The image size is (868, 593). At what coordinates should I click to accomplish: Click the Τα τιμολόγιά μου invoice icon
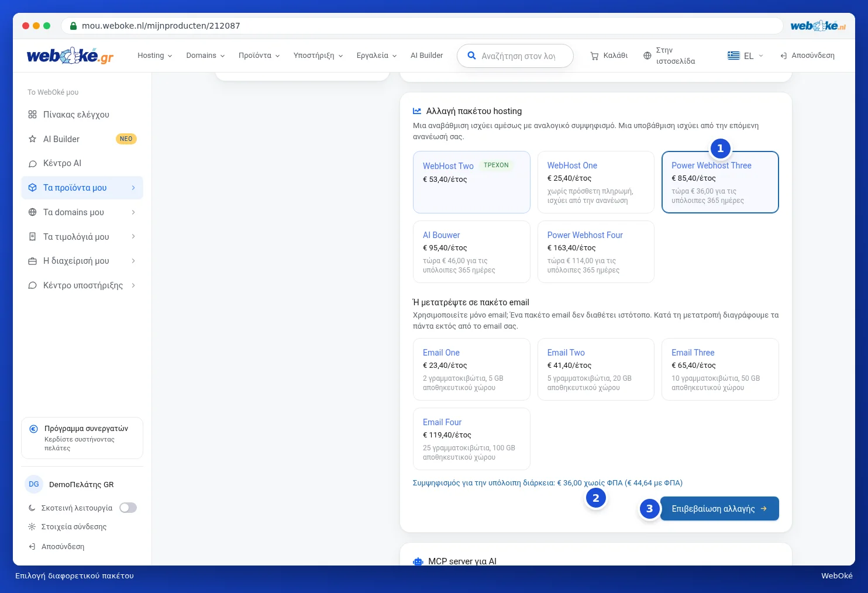pyautogui.click(x=33, y=237)
